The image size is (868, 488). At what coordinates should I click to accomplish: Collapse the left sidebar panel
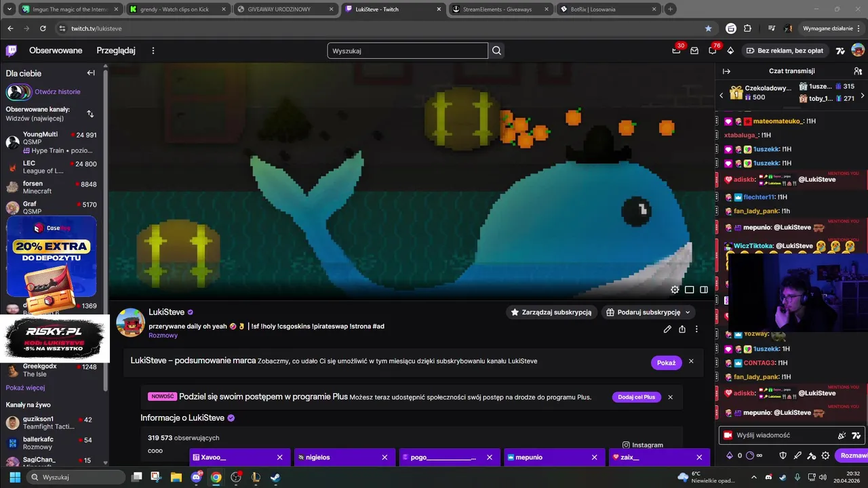90,73
